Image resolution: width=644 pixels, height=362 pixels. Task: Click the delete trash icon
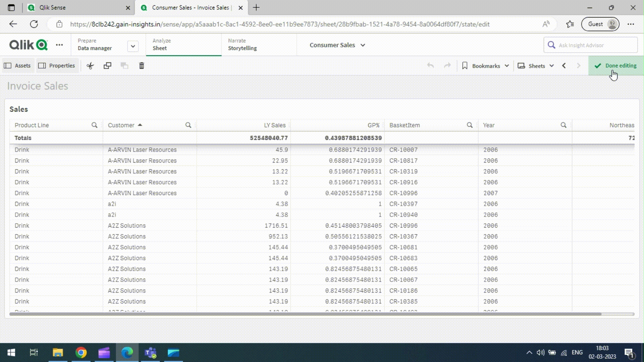click(142, 66)
